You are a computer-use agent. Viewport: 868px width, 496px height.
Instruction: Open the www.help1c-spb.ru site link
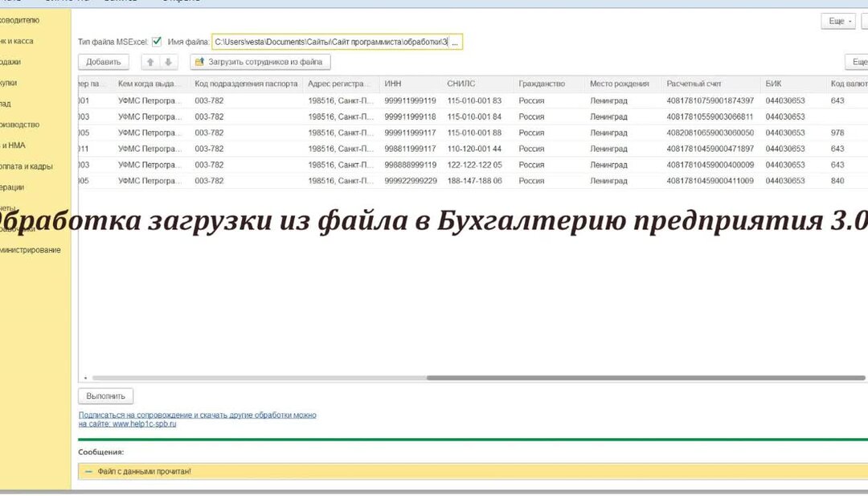pos(144,424)
